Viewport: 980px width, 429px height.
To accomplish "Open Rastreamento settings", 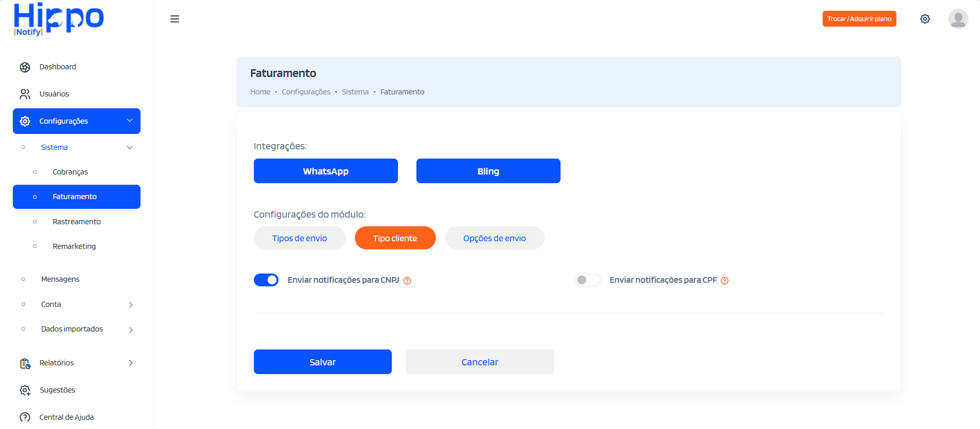I will point(76,222).
